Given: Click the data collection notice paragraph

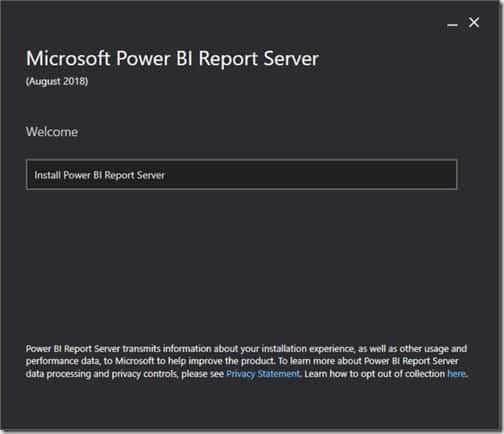Looking at the screenshot, I should click(x=247, y=361).
